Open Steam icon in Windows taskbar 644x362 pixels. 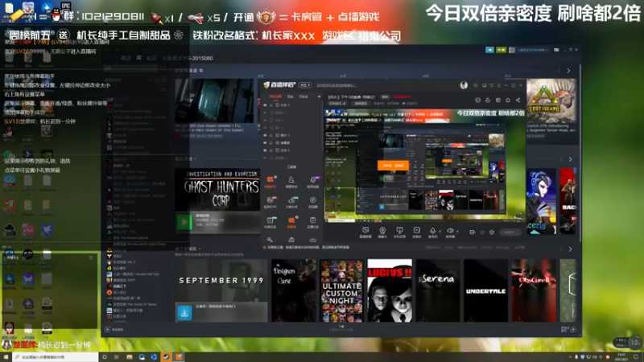(x=166, y=357)
